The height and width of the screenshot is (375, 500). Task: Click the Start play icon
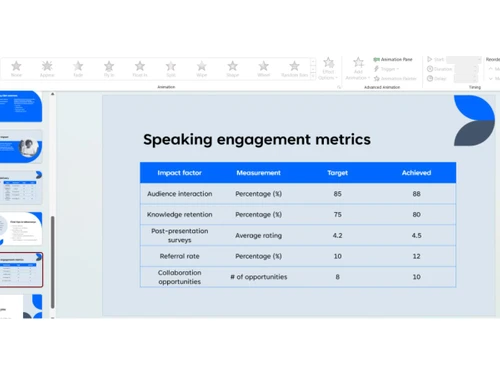(430, 59)
